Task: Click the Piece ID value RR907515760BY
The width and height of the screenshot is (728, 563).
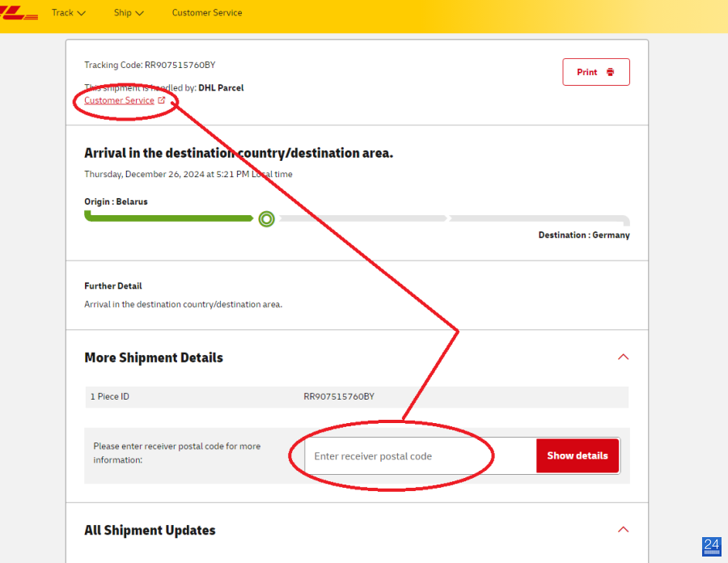Action: click(339, 397)
